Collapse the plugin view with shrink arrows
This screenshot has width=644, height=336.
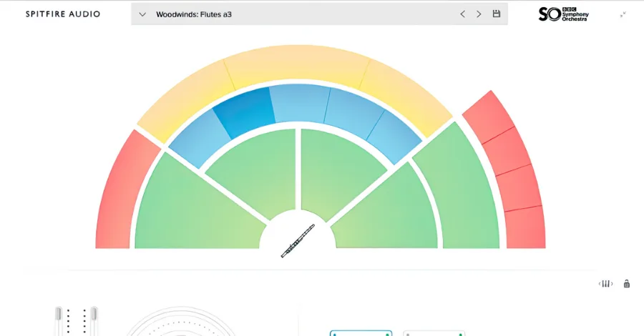[623, 14]
